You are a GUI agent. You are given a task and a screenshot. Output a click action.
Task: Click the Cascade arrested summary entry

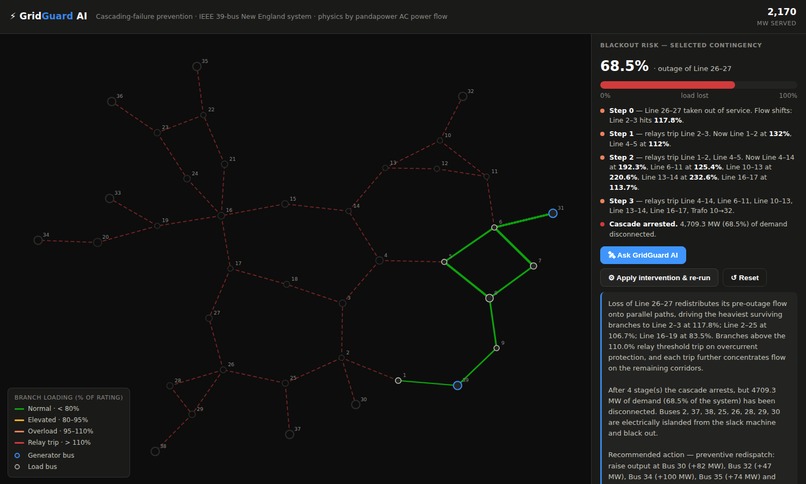pos(698,229)
